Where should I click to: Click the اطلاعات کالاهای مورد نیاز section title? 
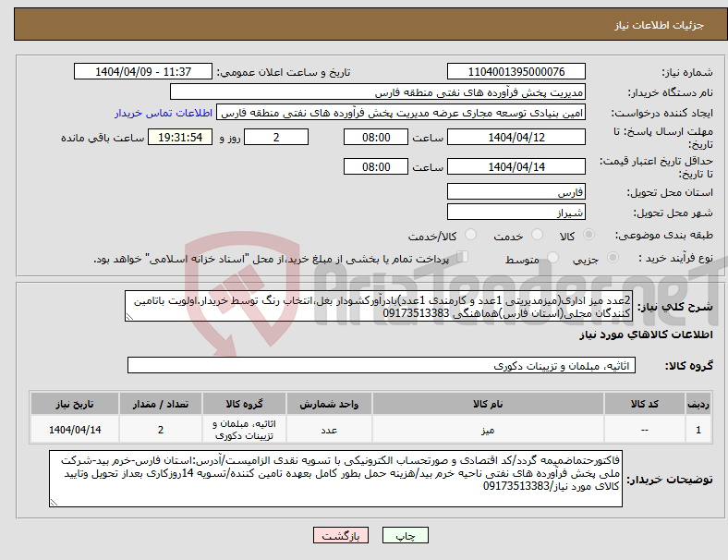pyautogui.click(x=647, y=335)
